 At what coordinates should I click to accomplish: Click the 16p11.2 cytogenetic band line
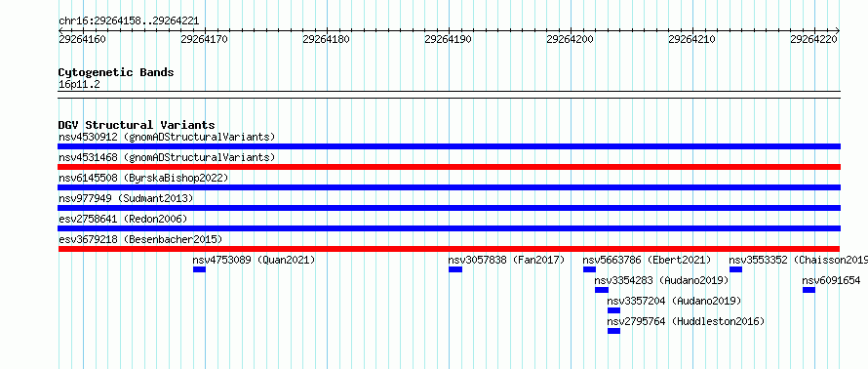[449, 94]
